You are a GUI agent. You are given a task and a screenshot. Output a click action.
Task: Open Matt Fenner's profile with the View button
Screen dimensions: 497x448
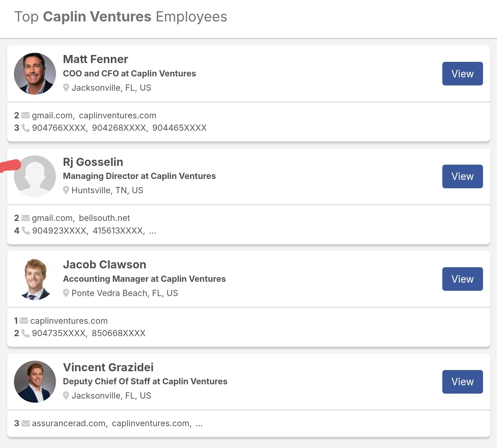[463, 74]
